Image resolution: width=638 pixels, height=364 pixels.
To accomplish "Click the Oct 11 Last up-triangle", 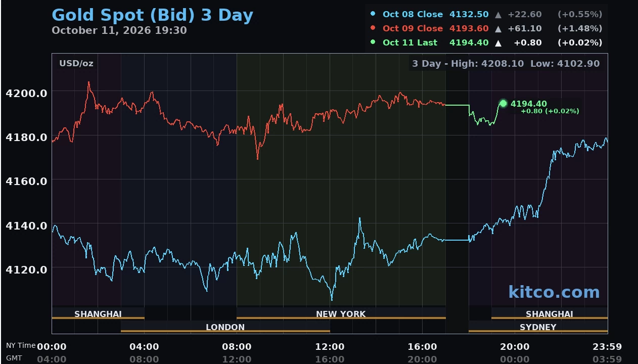I will (x=498, y=43).
